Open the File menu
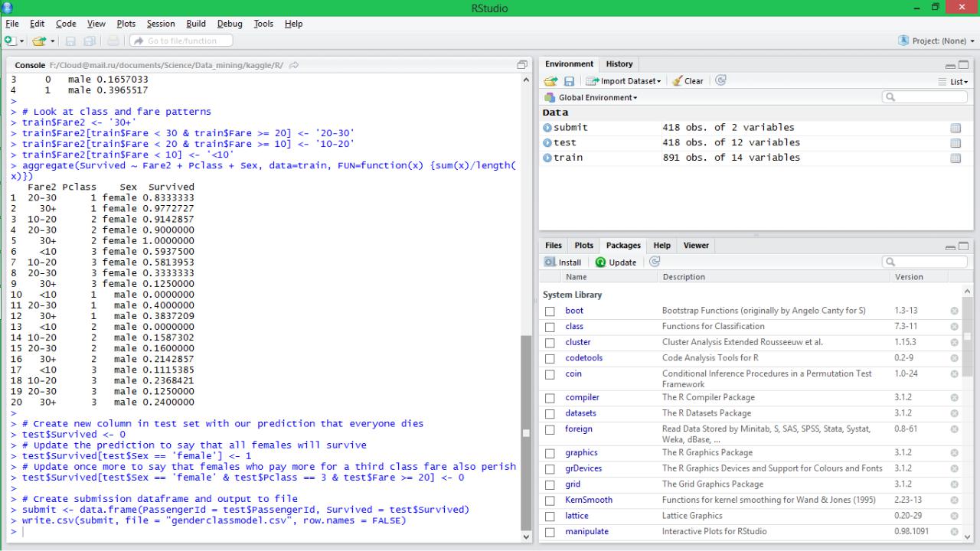The width and height of the screenshot is (980, 551). tap(12, 24)
